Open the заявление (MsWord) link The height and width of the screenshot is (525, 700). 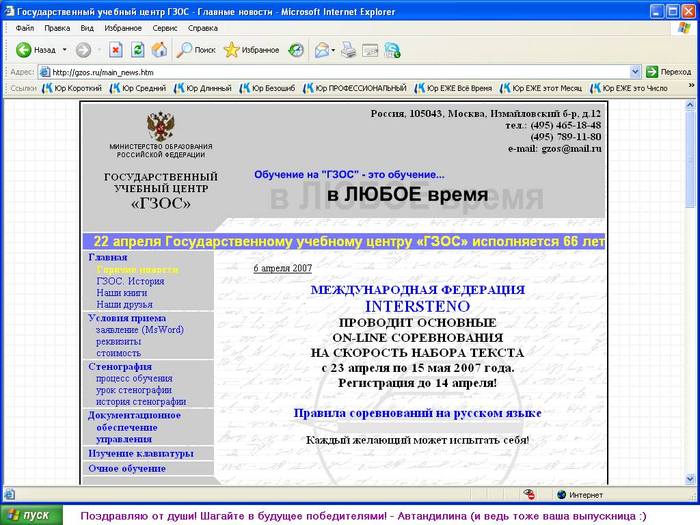pos(140,330)
